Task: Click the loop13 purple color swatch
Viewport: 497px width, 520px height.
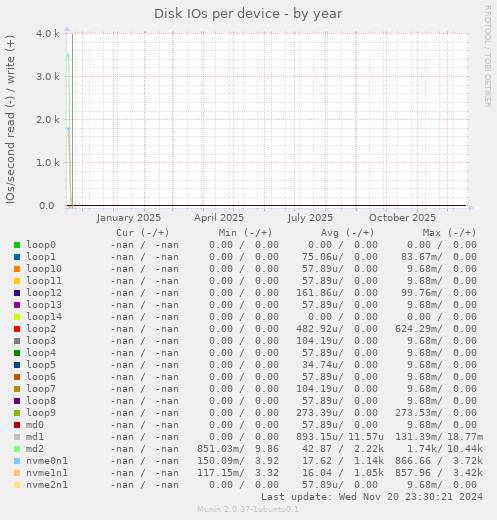Action: click(x=17, y=305)
